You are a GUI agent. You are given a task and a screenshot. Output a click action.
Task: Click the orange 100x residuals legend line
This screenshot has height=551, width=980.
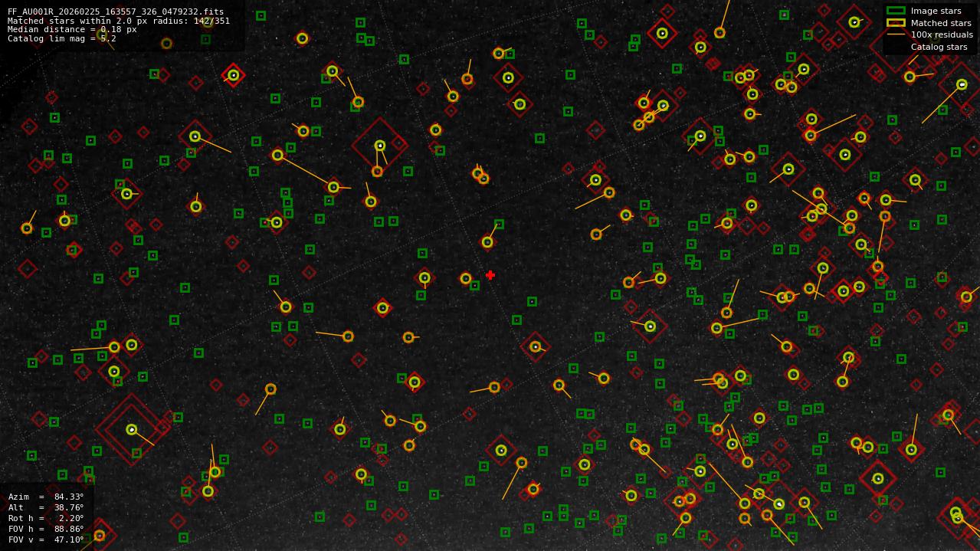[x=896, y=34]
